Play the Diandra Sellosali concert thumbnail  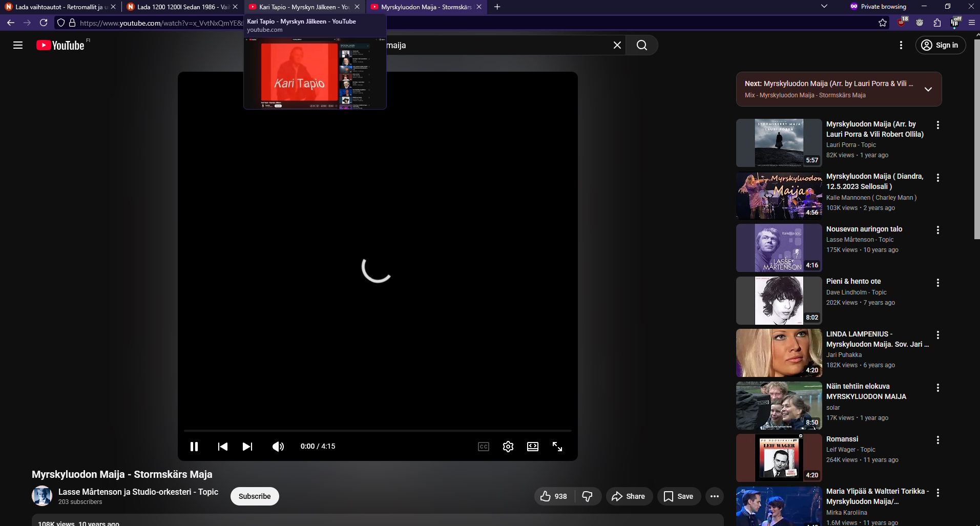coord(779,196)
